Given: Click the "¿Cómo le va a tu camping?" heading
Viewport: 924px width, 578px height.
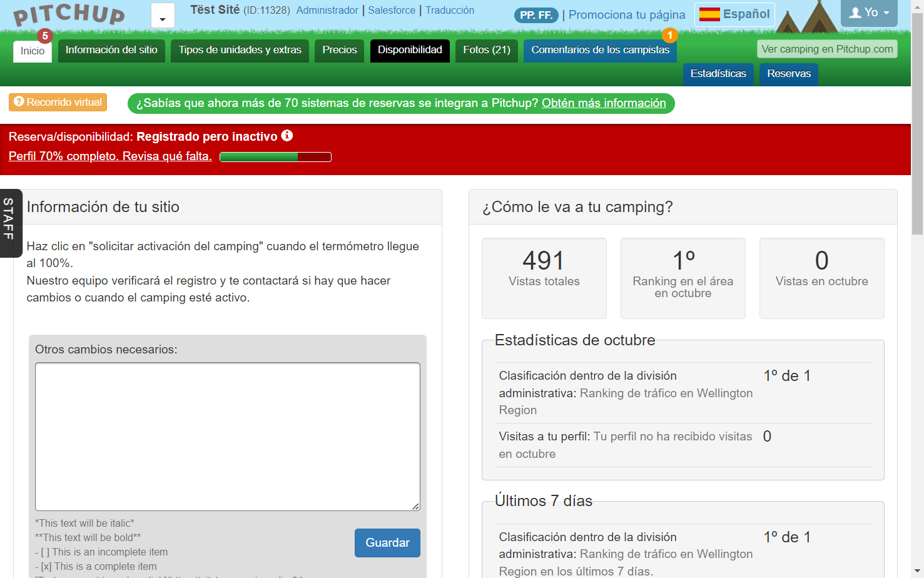Looking at the screenshot, I should (577, 207).
